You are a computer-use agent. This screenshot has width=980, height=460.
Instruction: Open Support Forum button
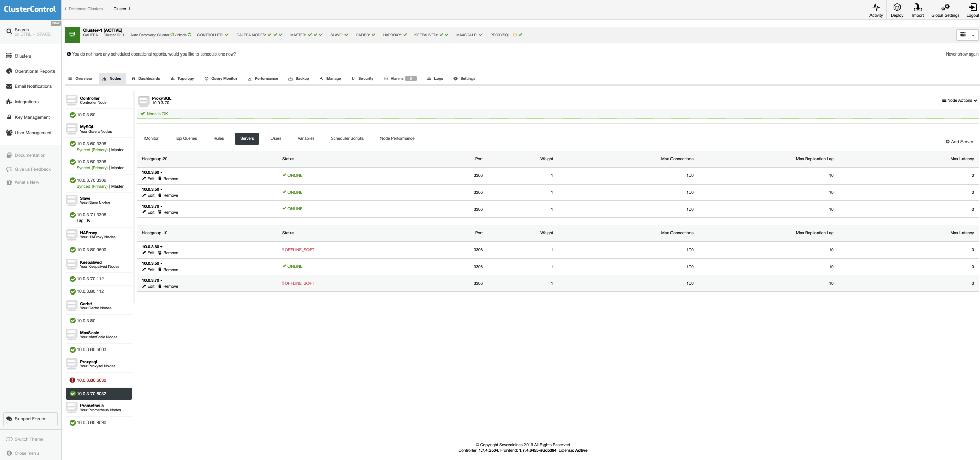click(x=30, y=419)
